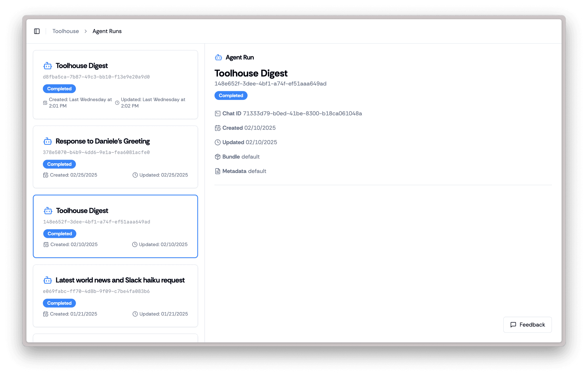Screen dimensions: 588x376
Task: Toggle the Completed status on first Toolhouse Digest card
Action: pyautogui.click(x=59, y=88)
